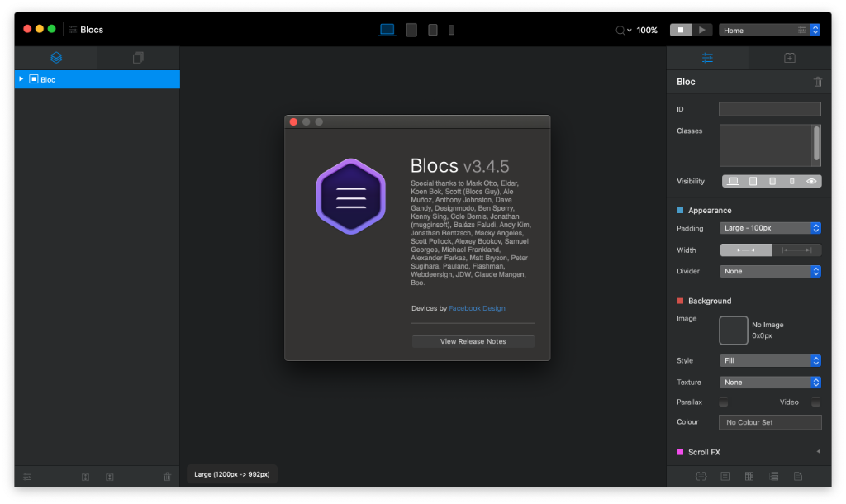
Task: Open the add-to-library tab in inspector
Action: coord(790,58)
